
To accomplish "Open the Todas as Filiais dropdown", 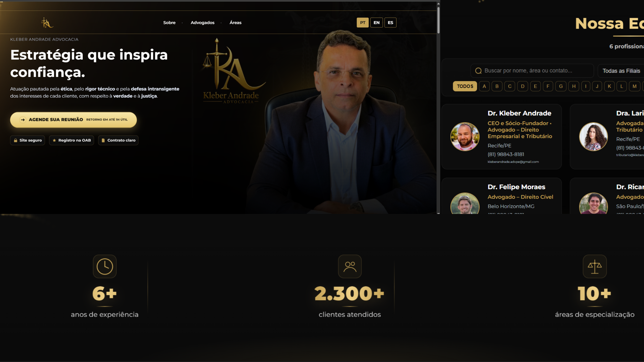I will [x=621, y=71].
